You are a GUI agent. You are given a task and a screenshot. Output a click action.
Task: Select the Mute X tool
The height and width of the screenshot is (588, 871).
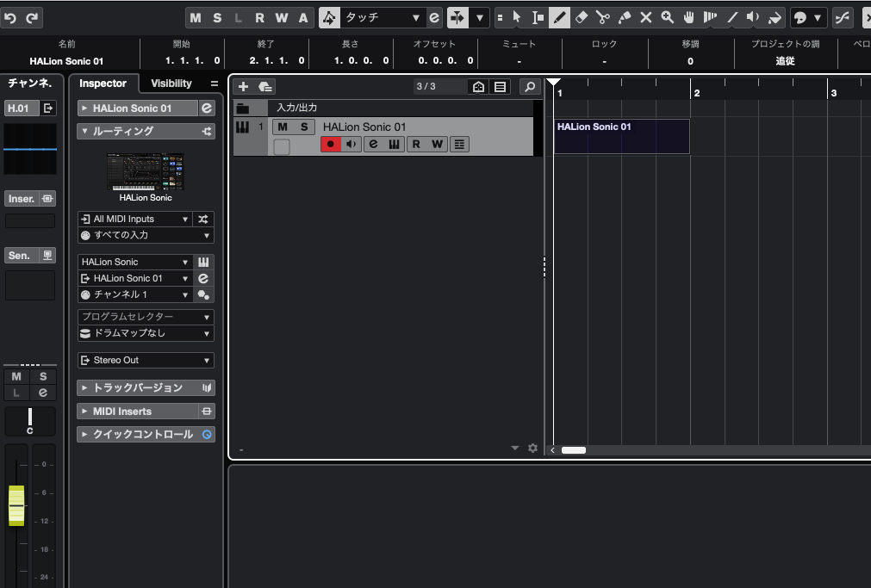(x=646, y=18)
